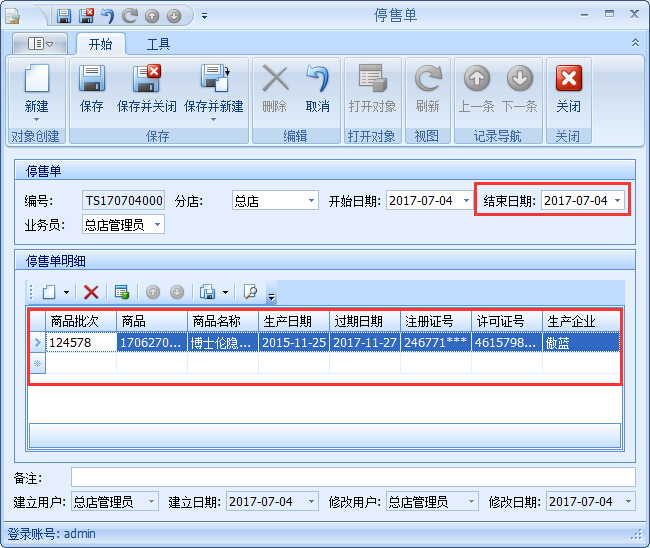Go to 下一条 record
The height and width of the screenshot is (548, 650).
tap(519, 90)
